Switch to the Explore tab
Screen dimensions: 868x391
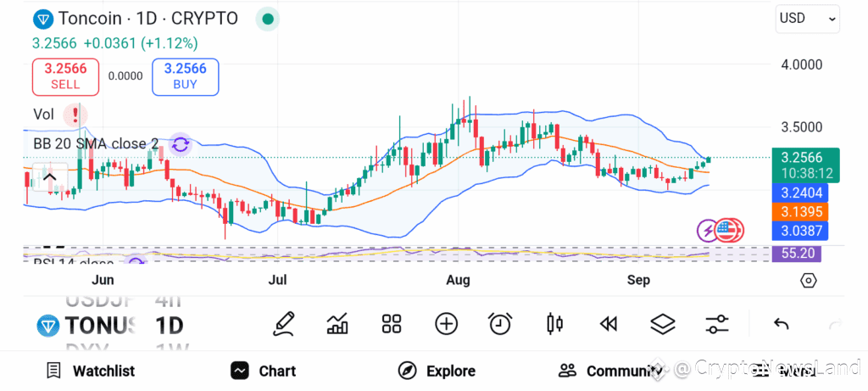point(437,371)
